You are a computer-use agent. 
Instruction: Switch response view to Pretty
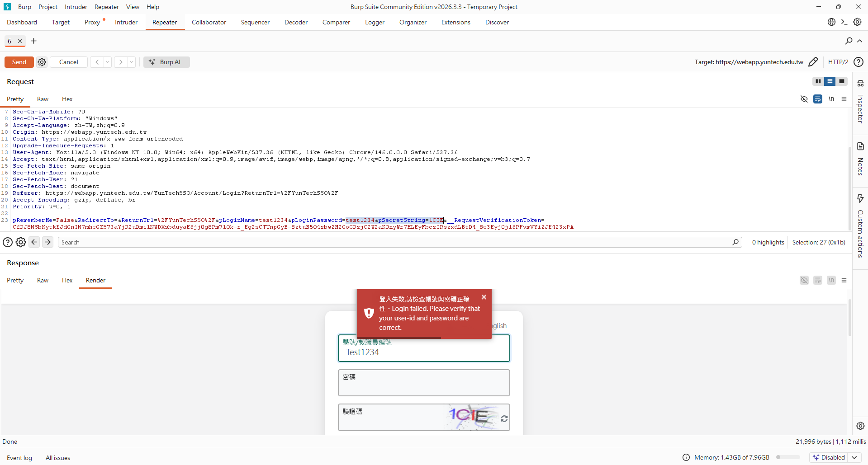point(15,280)
